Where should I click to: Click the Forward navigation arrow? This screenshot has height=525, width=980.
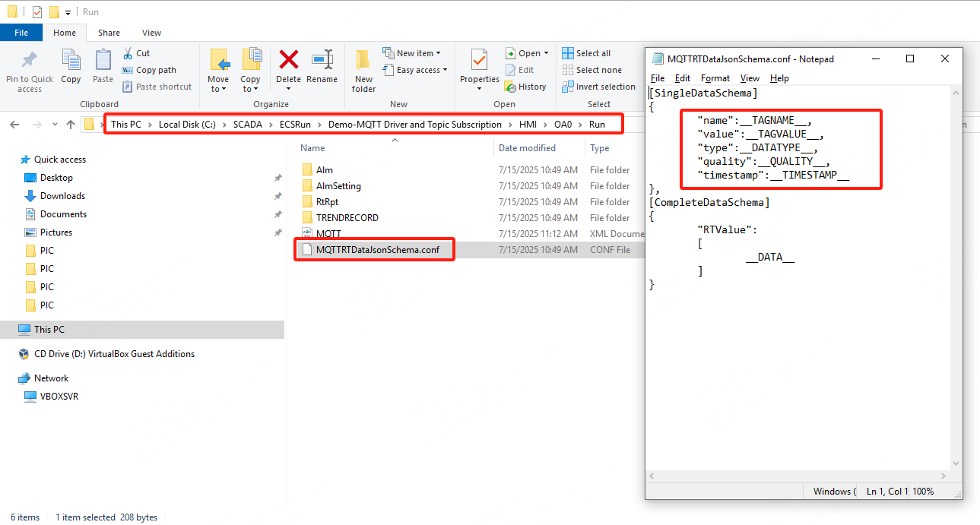[36, 125]
